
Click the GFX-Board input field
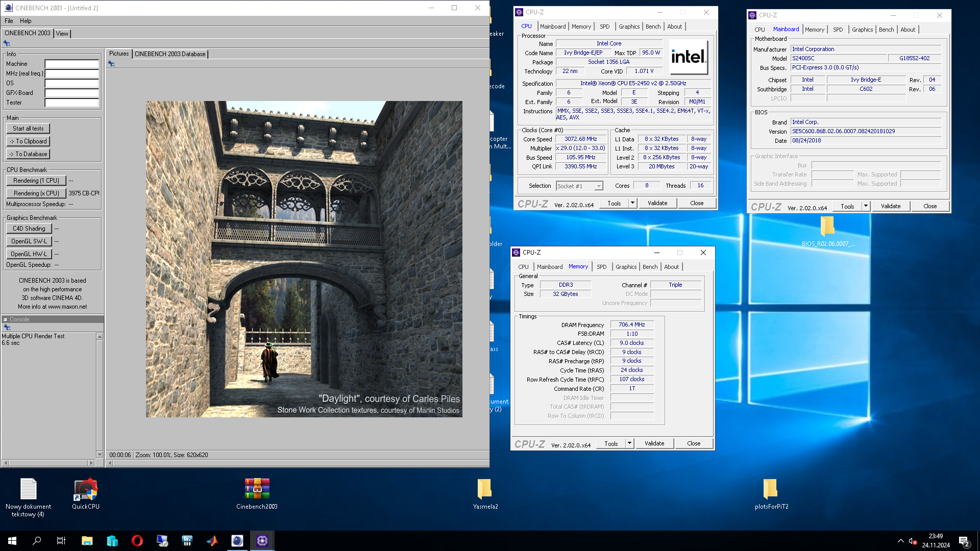tap(71, 93)
